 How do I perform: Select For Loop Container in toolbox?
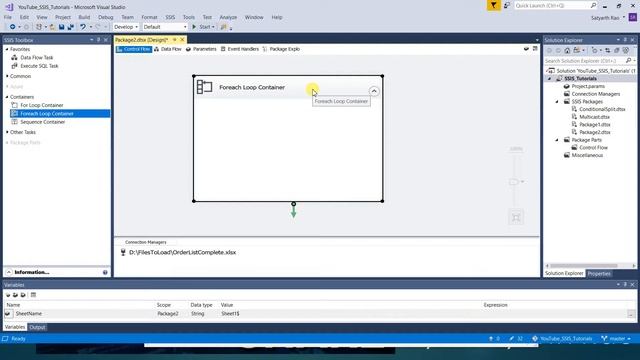coord(42,105)
